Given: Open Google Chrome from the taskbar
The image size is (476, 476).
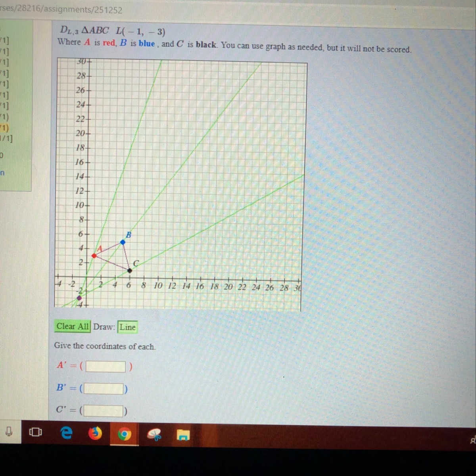Looking at the screenshot, I should pyautogui.click(x=125, y=435).
